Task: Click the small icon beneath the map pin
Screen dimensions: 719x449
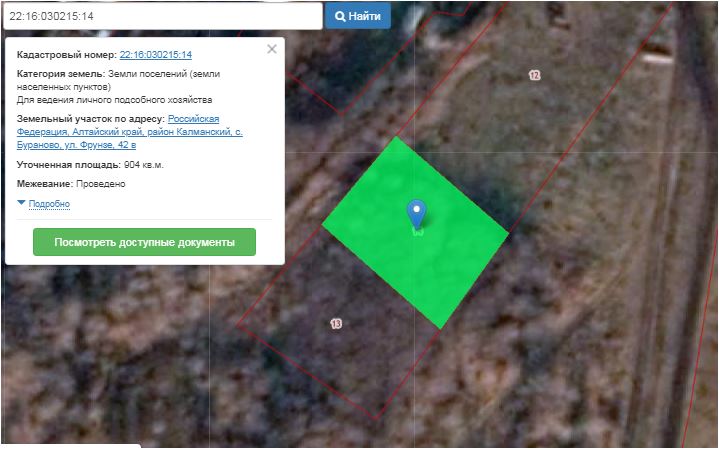Action: pyautogui.click(x=417, y=233)
